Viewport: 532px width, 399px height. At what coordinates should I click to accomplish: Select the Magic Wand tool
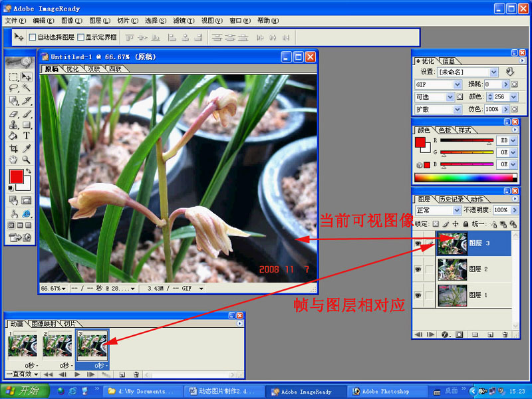pos(26,88)
